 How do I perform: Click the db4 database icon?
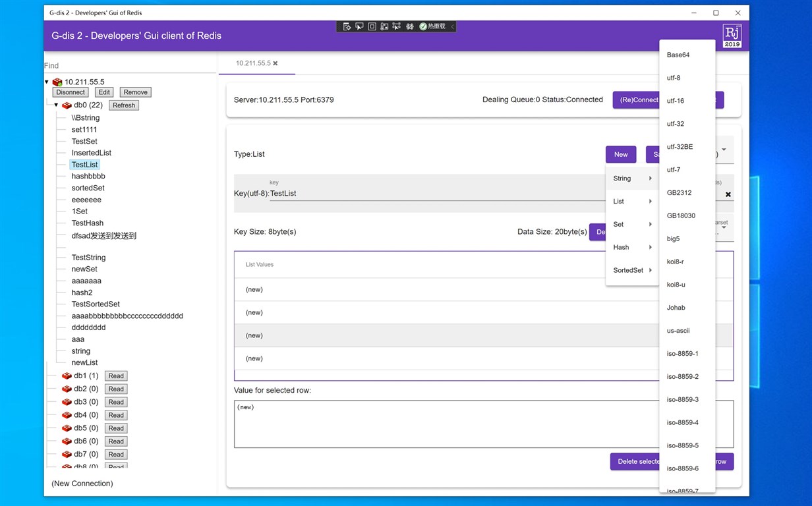pos(67,415)
